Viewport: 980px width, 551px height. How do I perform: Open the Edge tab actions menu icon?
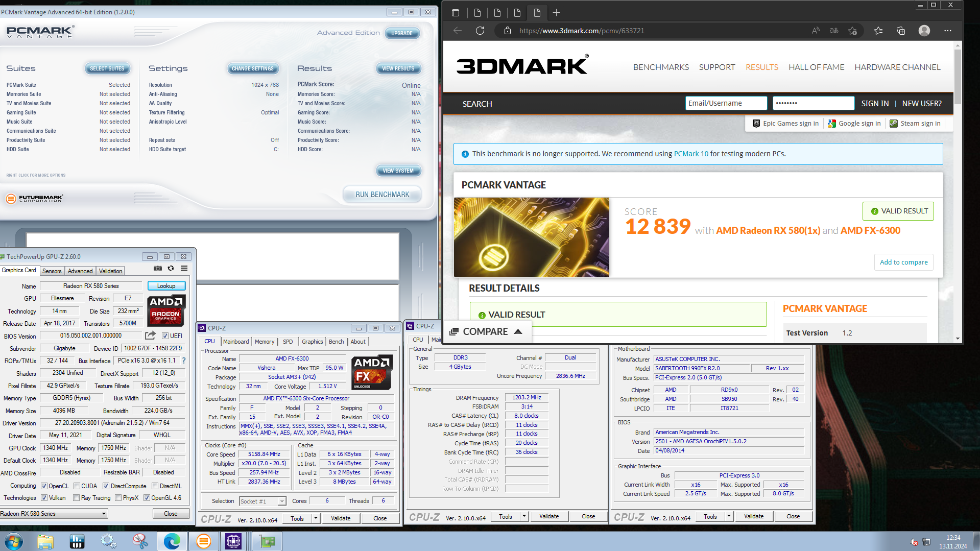coord(456,13)
